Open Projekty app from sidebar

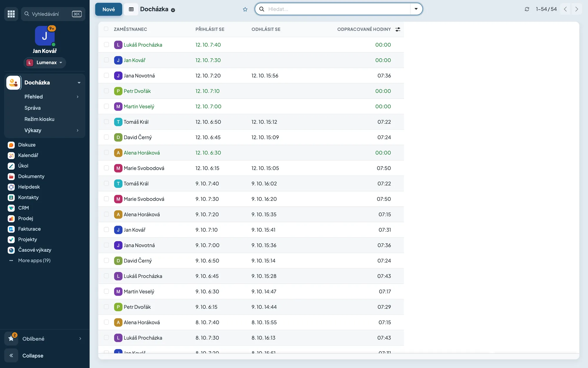(27, 239)
